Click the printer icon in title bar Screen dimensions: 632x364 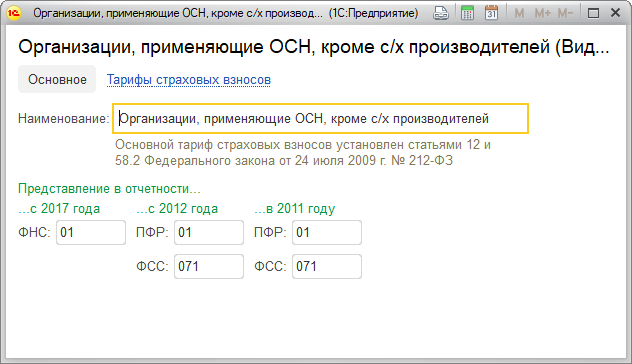(441, 13)
